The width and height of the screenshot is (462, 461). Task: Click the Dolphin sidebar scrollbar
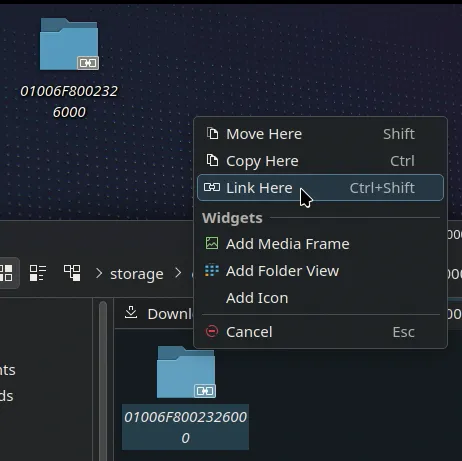click(x=103, y=380)
